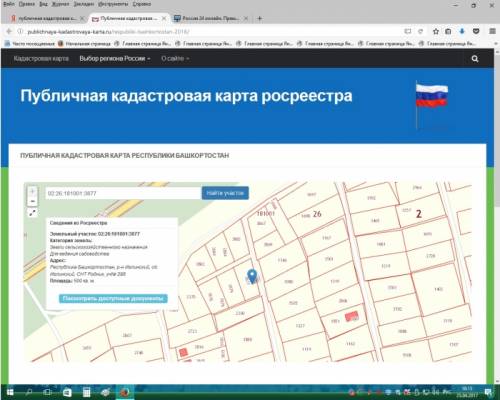The image size is (500, 400).
Task: Click Посмотреть доступные документы button
Action: (x=113, y=298)
